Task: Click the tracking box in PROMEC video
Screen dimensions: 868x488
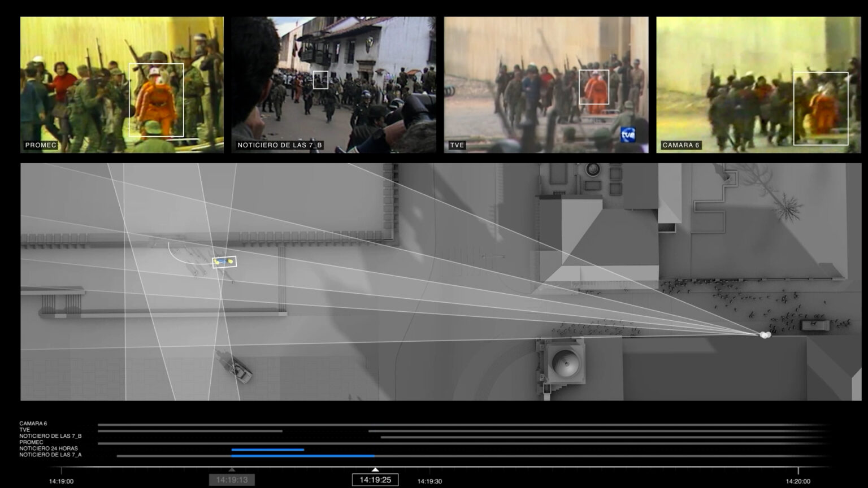Action: pyautogui.click(x=157, y=100)
